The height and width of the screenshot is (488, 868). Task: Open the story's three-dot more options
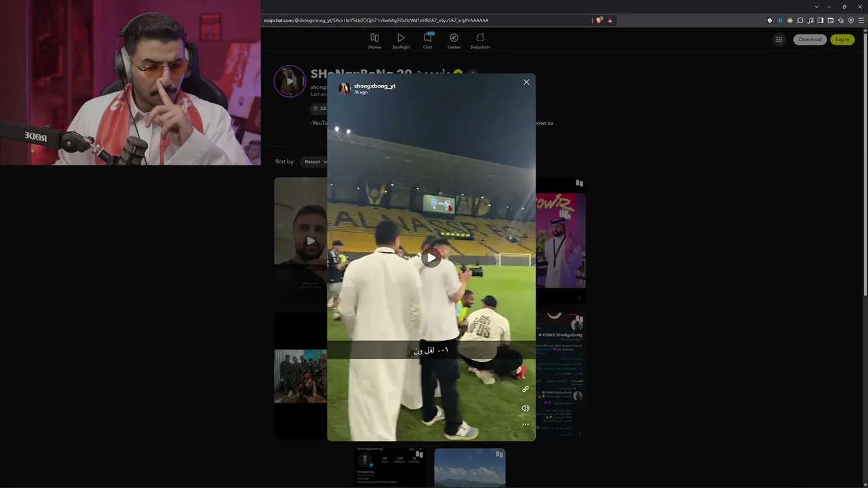coord(525,424)
